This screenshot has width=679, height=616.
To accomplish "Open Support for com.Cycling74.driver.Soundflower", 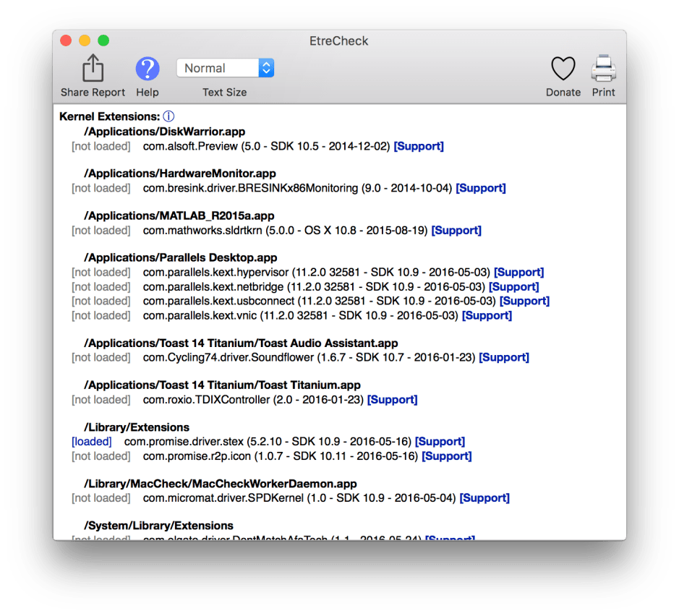I will pos(503,357).
